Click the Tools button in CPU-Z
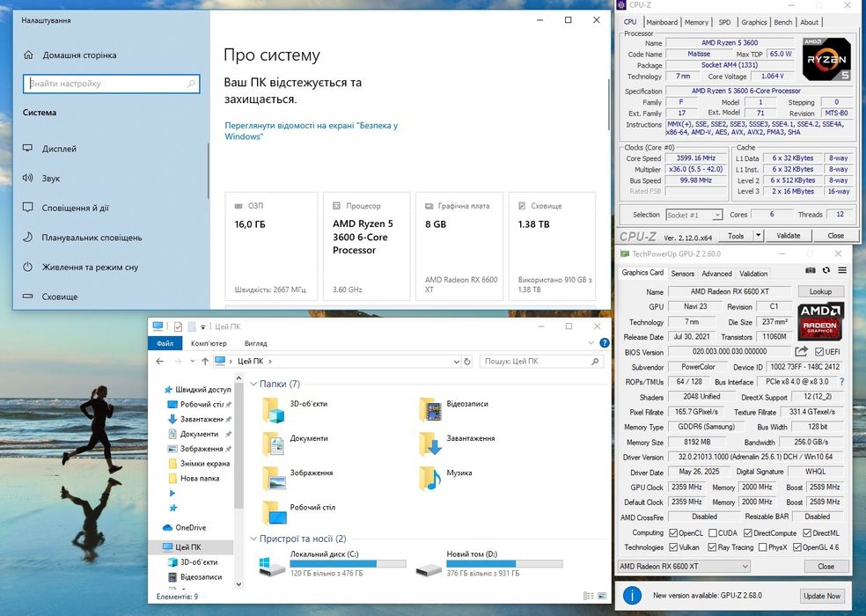The image size is (866, 616). point(736,235)
